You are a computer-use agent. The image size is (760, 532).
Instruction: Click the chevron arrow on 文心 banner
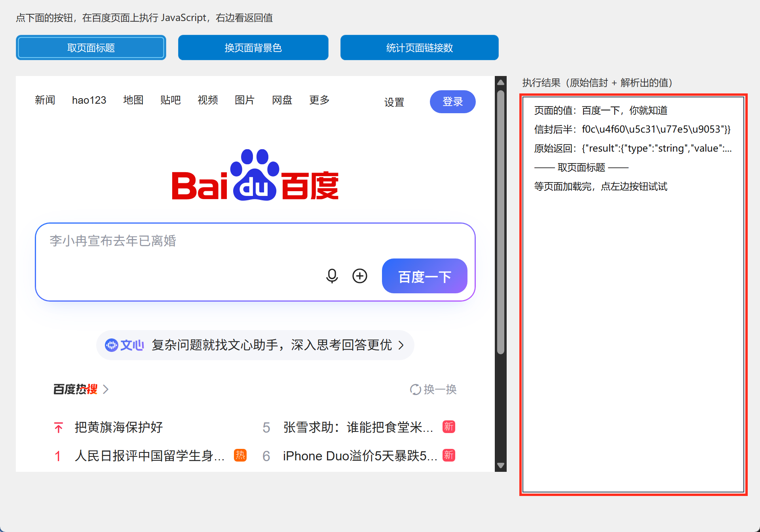(401, 345)
